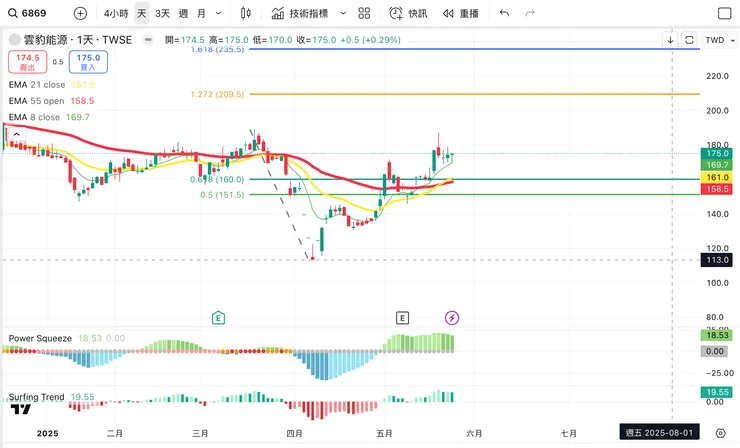
Task: Select EMA 21 close indicator legend
Action: 52,85
